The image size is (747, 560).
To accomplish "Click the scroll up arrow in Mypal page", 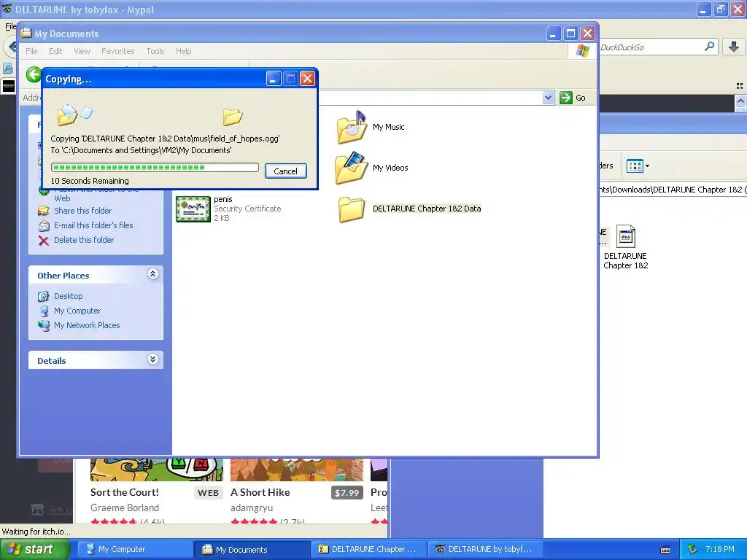I will click(x=740, y=101).
